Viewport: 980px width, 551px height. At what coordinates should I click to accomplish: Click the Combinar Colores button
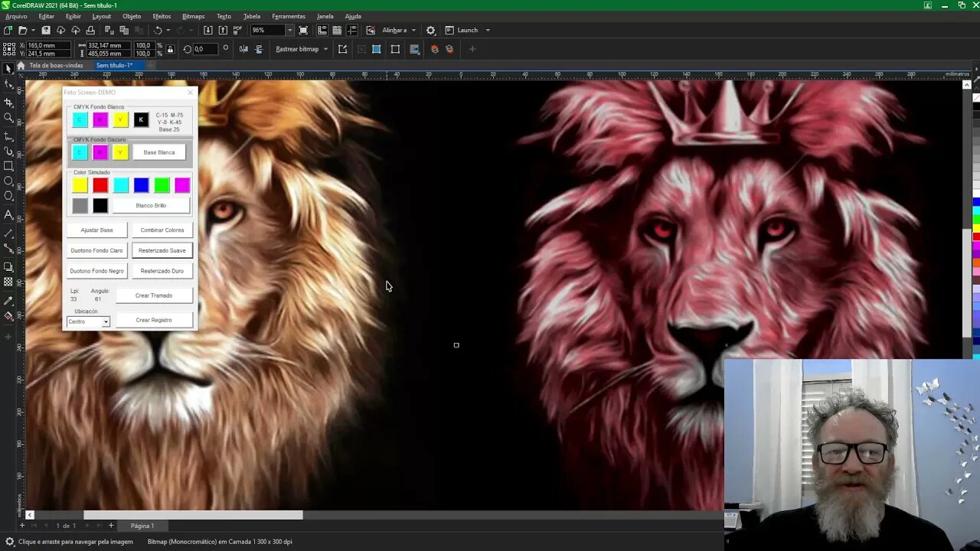pyautogui.click(x=162, y=230)
